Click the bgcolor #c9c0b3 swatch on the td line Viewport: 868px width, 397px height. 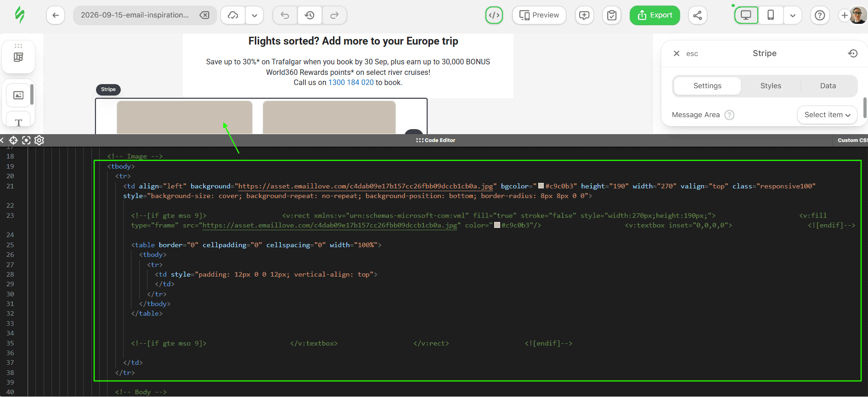(x=541, y=186)
